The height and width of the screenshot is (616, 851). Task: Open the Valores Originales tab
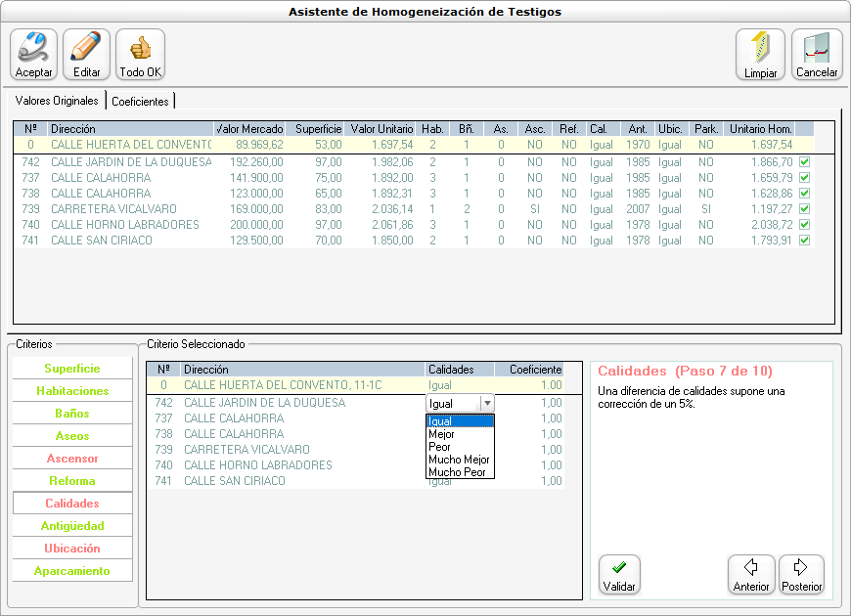57,101
